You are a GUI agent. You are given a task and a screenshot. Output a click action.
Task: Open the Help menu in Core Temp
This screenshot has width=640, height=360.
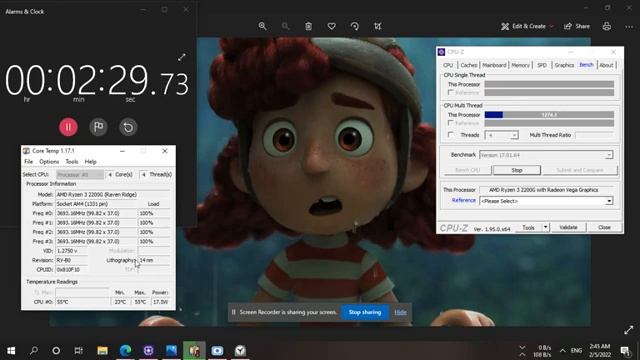pyautogui.click(x=90, y=162)
